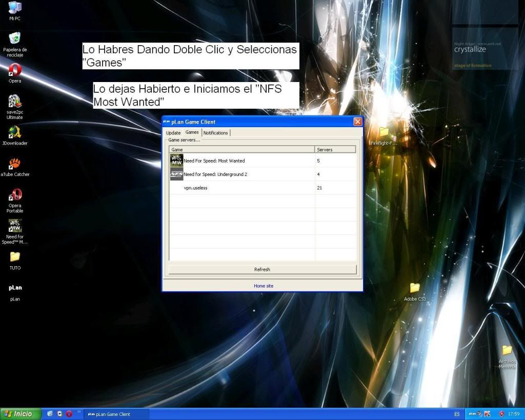Viewport: 525px width, 420px height.
Task: Open the Inicio start menu
Action: click(21, 414)
